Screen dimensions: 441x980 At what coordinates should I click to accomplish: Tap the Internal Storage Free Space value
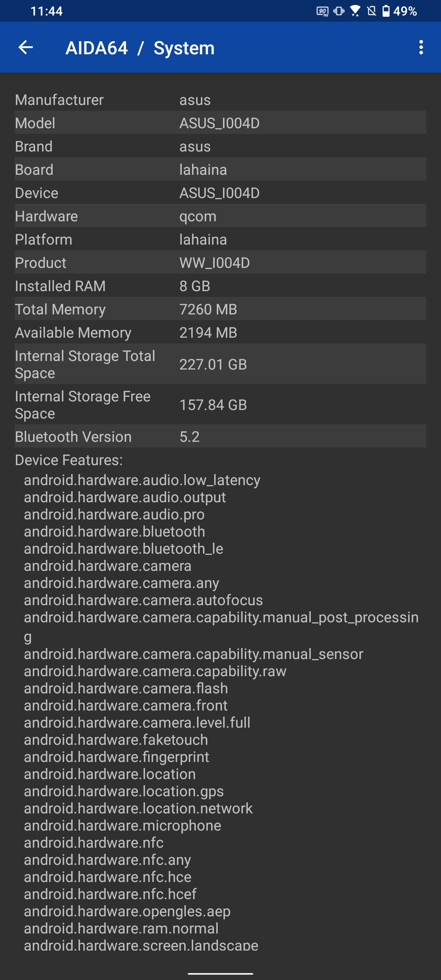point(213,405)
